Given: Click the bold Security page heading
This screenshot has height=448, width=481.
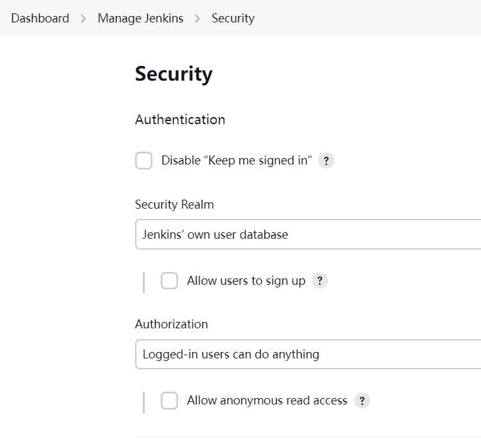Looking at the screenshot, I should pyautogui.click(x=174, y=74).
